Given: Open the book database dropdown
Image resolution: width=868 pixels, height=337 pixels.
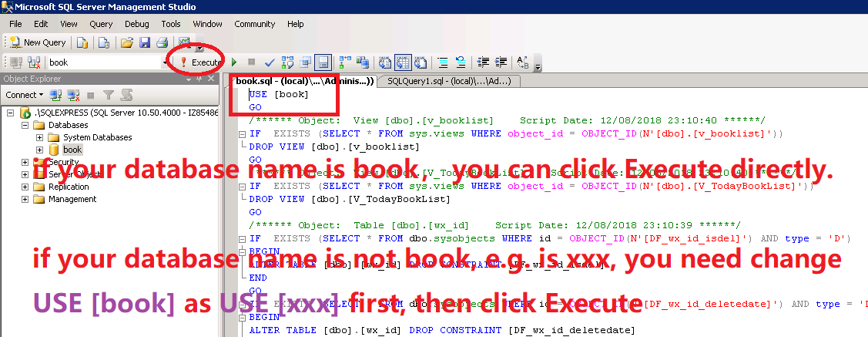Looking at the screenshot, I should (x=165, y=62).
